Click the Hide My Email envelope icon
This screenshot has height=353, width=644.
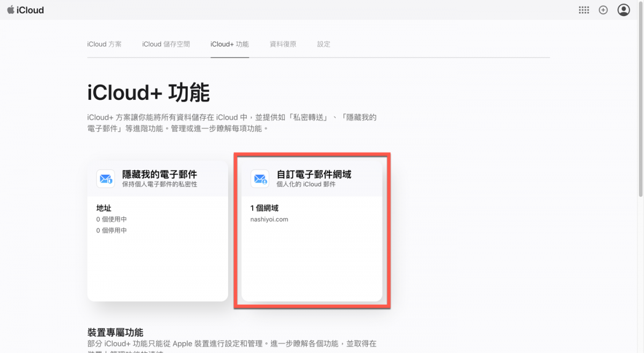(105, 179)
